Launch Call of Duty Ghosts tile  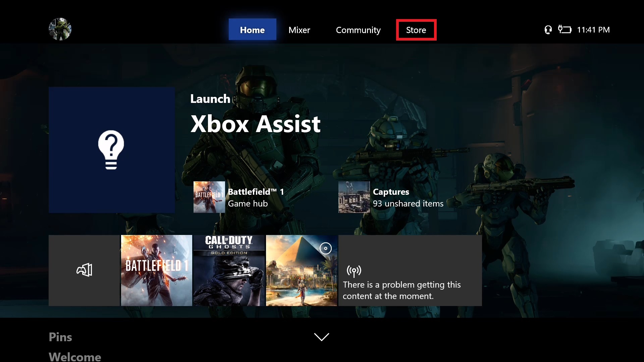point(229,270)
